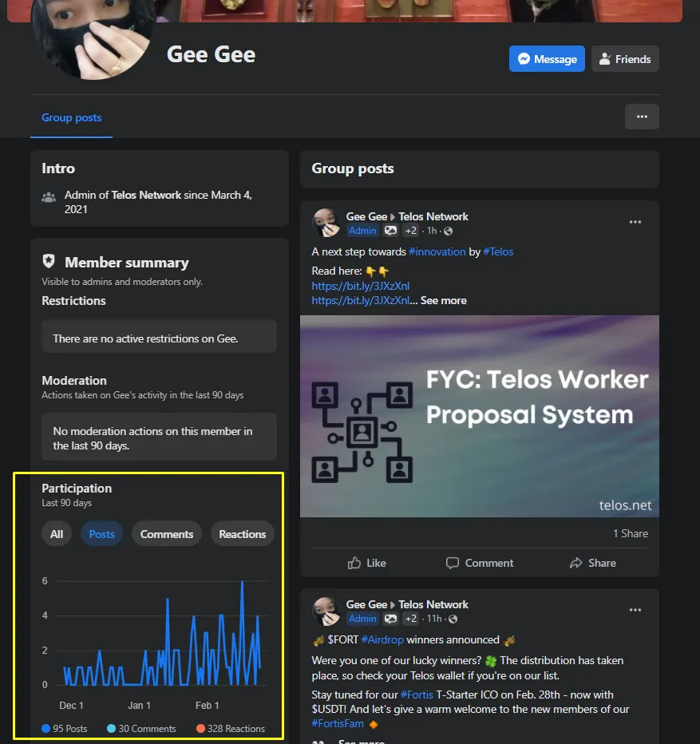Image resolution: width=700 pixels, height=744 pixels.
Task: Expand the post with See more
Action: [443, 300]
